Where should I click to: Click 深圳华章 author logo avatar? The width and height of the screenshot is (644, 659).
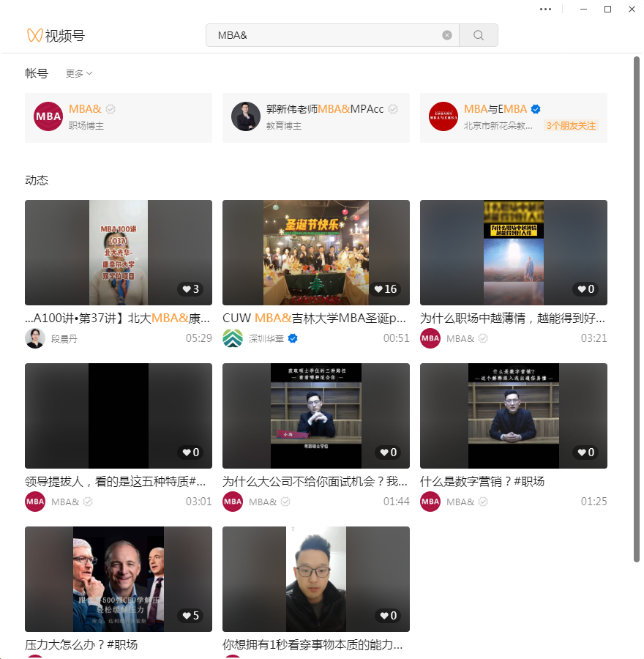tap(233, 338)
